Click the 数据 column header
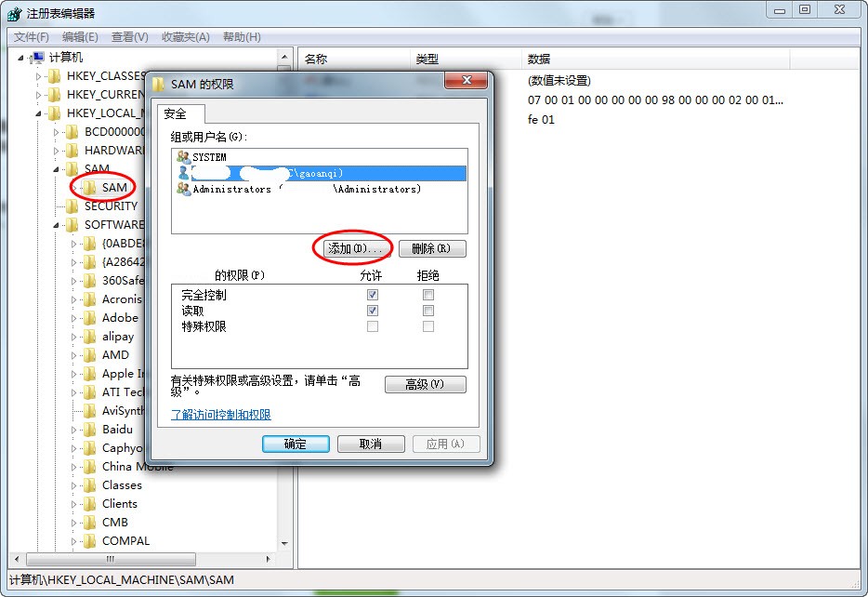868x597 pixels. [655, 59]
